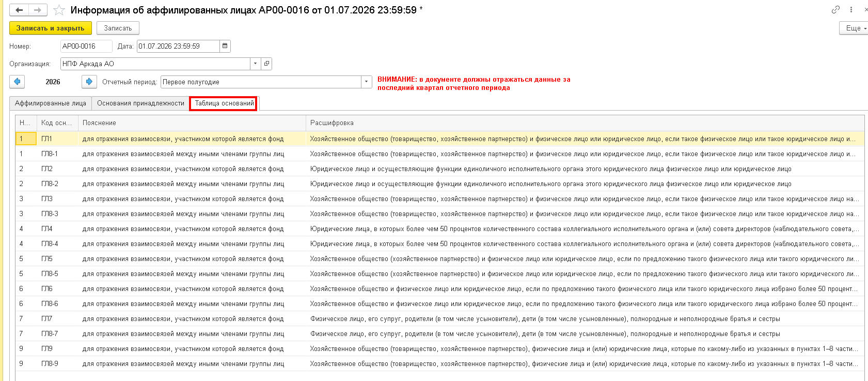868x381 pixels.
Task: Copy link to document with chain icon
Action: (x=835, y=10)
